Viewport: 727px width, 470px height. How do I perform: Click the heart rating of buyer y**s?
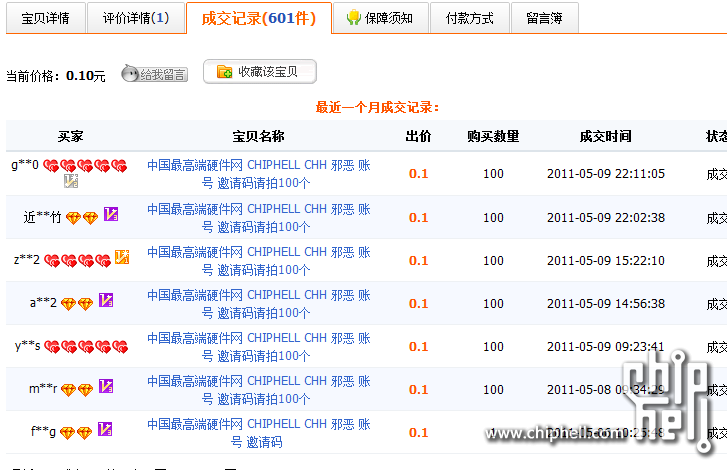coord(86,347)
